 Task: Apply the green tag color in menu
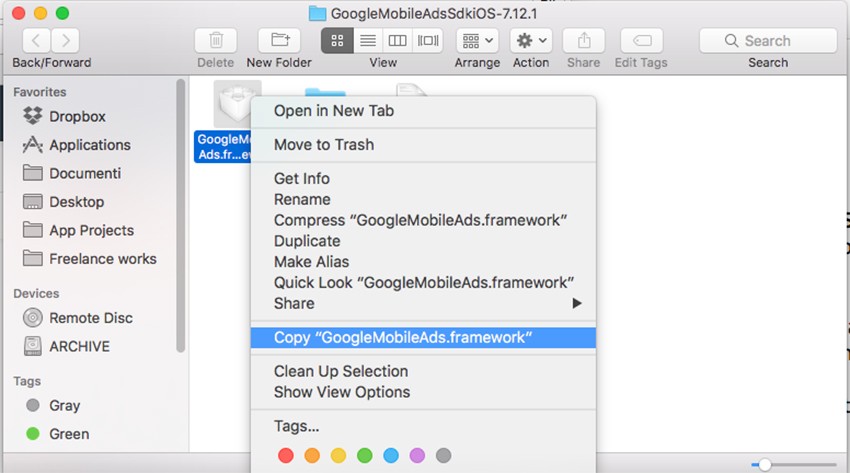click(x=365, y=456)
